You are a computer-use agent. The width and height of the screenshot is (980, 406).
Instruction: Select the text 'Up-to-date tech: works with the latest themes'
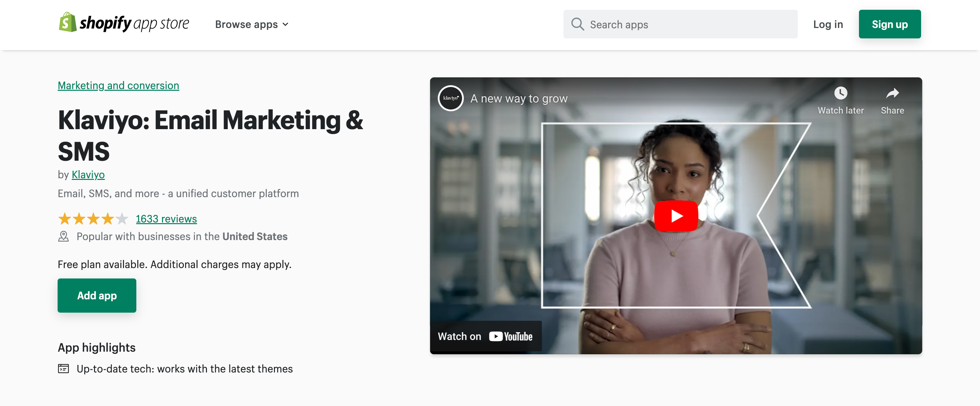(x=185, y=369)
